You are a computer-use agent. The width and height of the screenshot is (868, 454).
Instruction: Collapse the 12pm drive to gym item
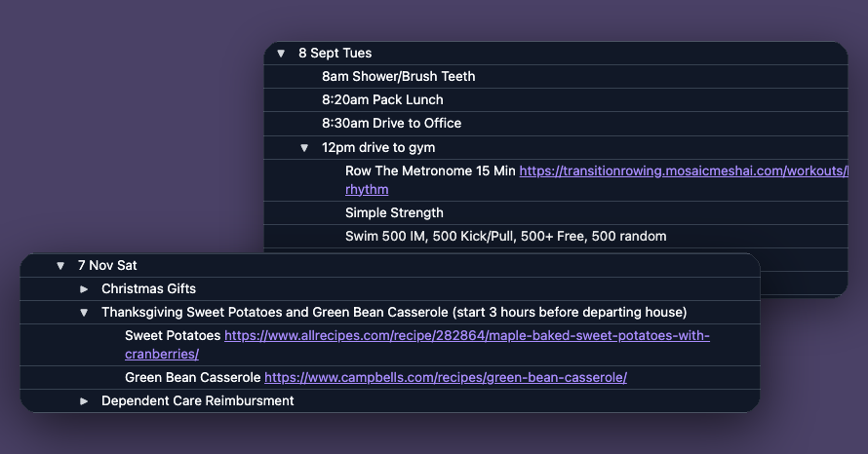point(304,148)
